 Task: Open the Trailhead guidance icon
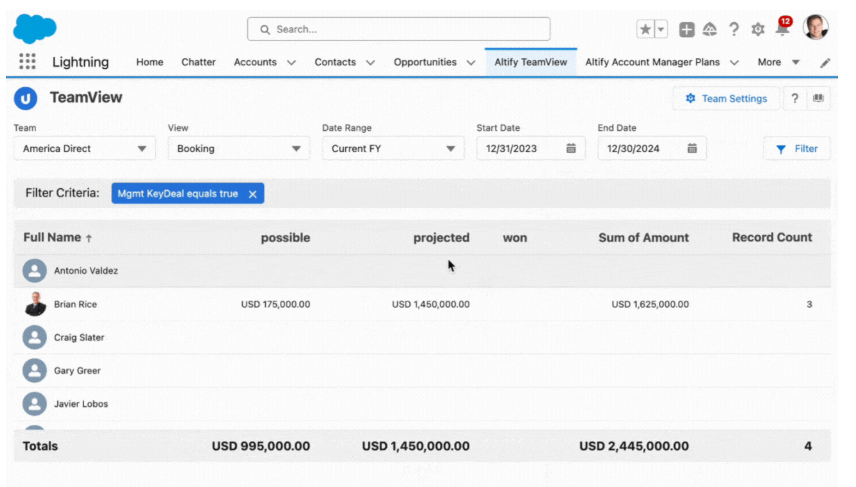pos(709,29)
